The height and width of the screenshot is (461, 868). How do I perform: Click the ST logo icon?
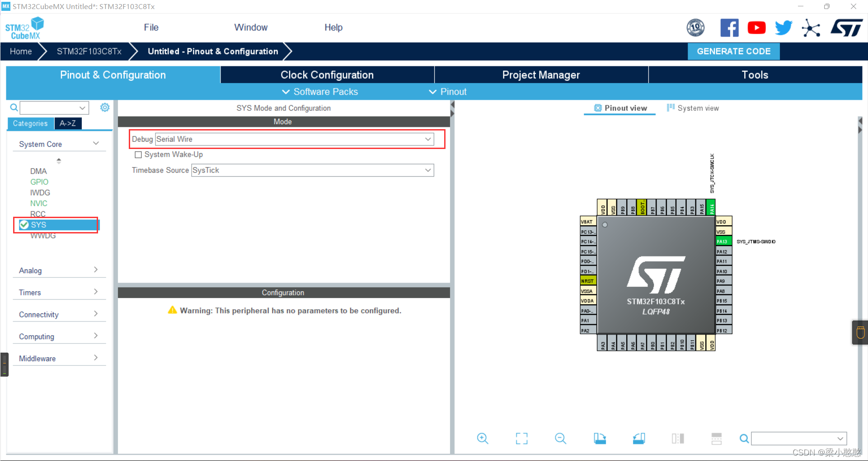pos(846,28)
